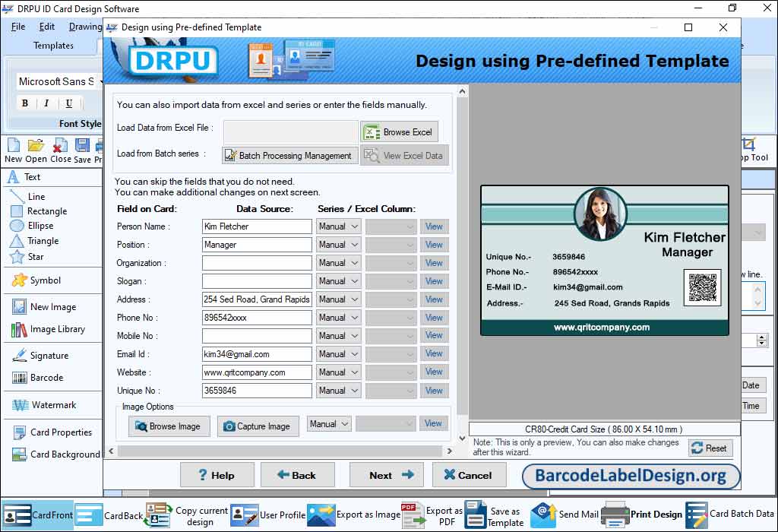Export as PDF
This screenshot has height=532, width=778.
pyautogui.click(x=432, y=515)
